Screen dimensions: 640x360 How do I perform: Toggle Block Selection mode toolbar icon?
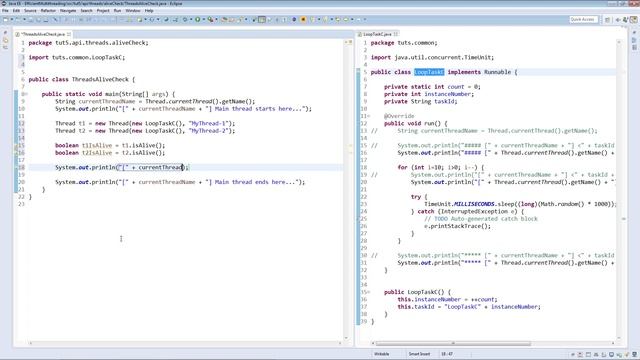[x=262, y=19]
